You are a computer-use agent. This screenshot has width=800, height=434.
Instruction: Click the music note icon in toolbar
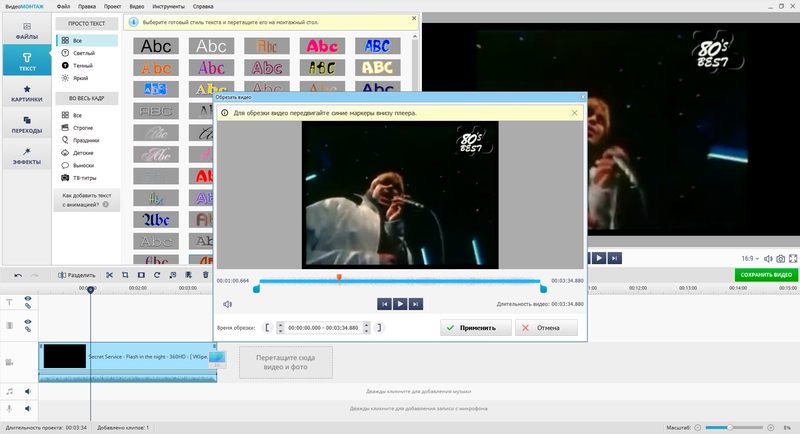172,275
